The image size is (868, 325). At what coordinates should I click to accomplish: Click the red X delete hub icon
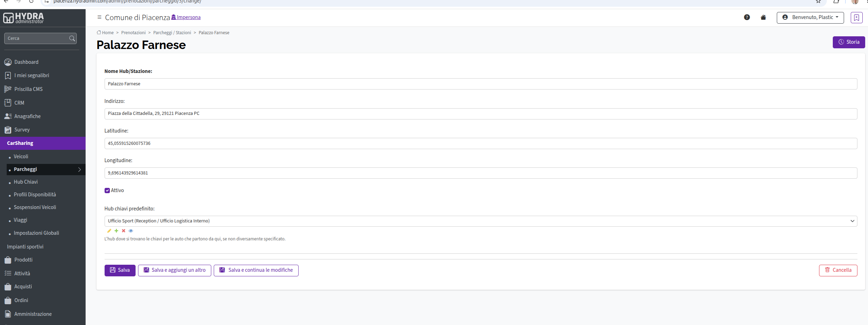point(124,231)
